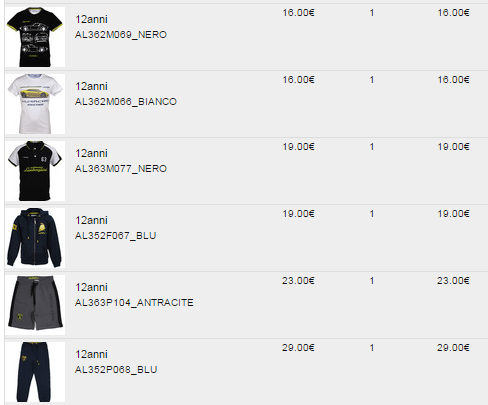Image resolution: width=488 pixels, height=405 pixels.
Task: Click the 16.00€ total for AL362M069_NERO
Action: pyautogui.click(x=453, y=13)
